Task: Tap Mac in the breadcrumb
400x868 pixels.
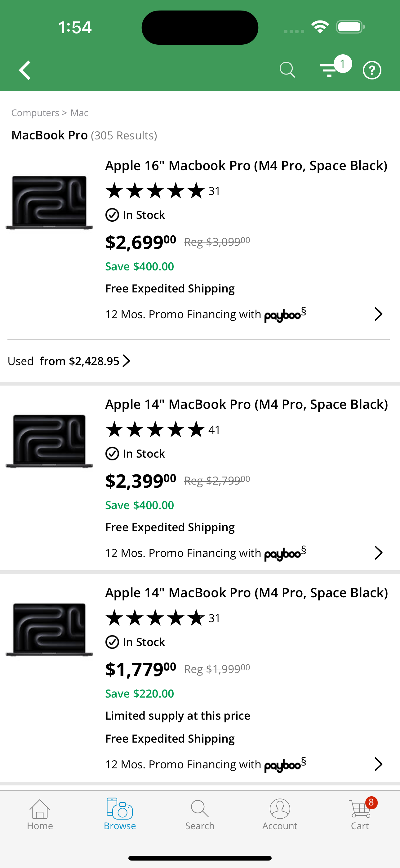Action: [x=79, y=113]
